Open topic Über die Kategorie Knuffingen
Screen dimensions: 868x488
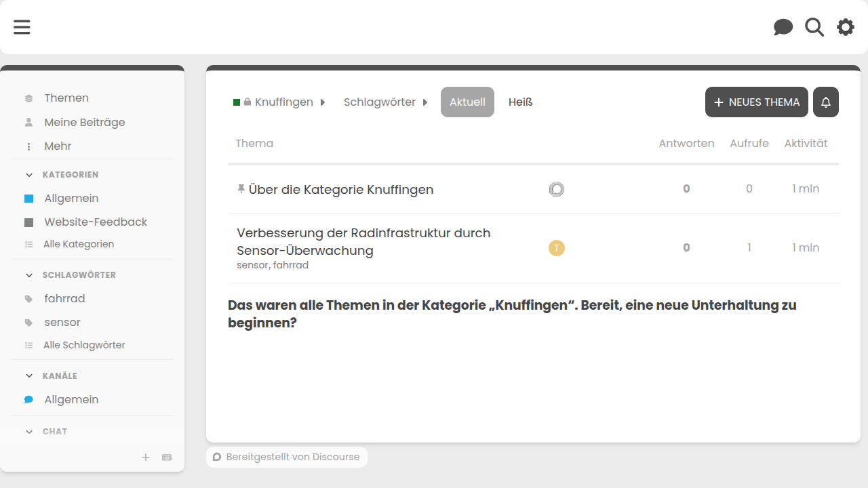tap(340, 190)
